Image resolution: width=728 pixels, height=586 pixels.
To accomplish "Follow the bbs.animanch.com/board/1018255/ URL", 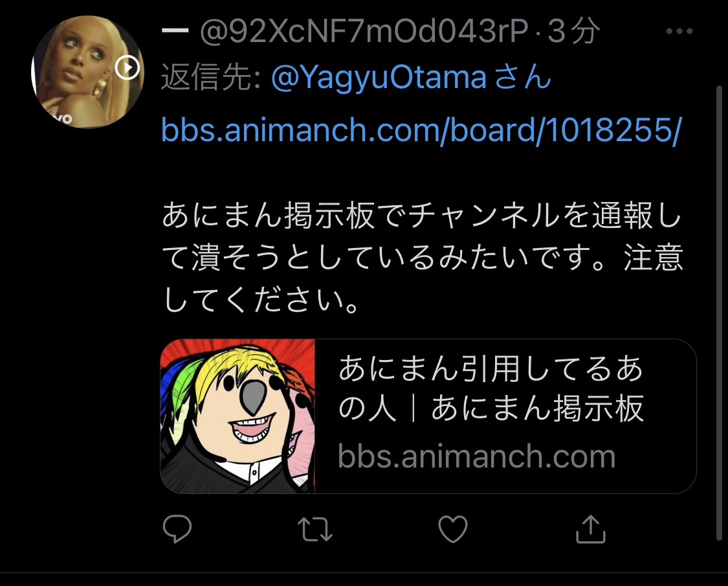I will (x=421, y=130).
